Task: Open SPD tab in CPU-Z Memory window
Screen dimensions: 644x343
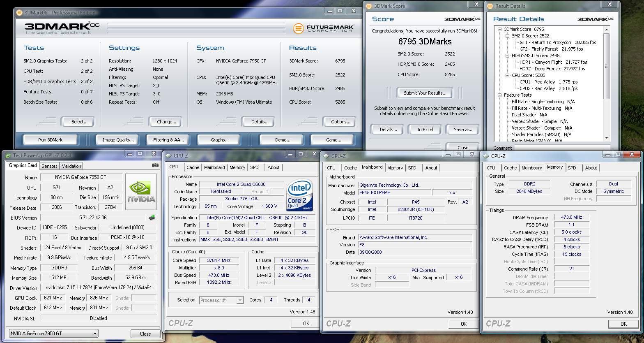Action: pos(572,168)
